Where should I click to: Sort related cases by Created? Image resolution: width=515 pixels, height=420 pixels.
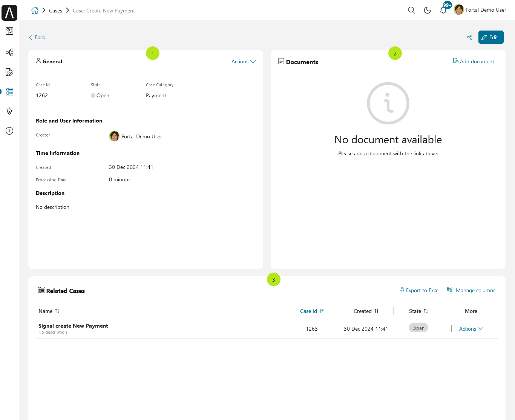366,311
